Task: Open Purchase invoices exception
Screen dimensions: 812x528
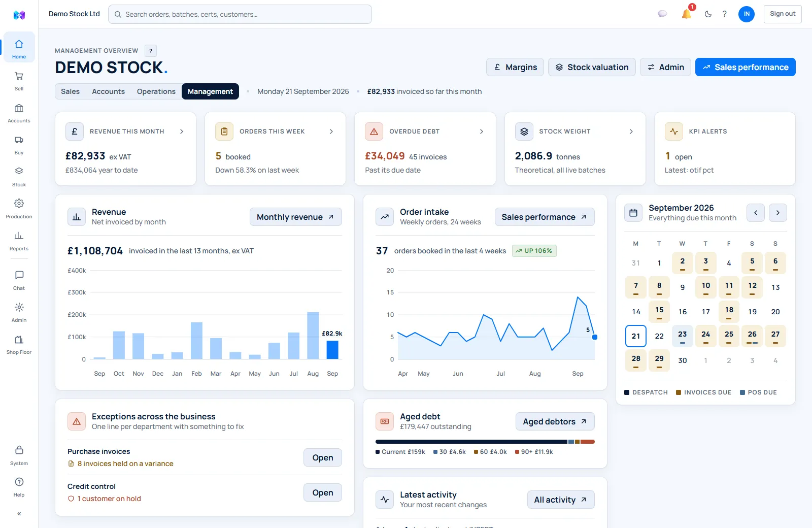Action: pyautogui.click(x=323, y=457)
